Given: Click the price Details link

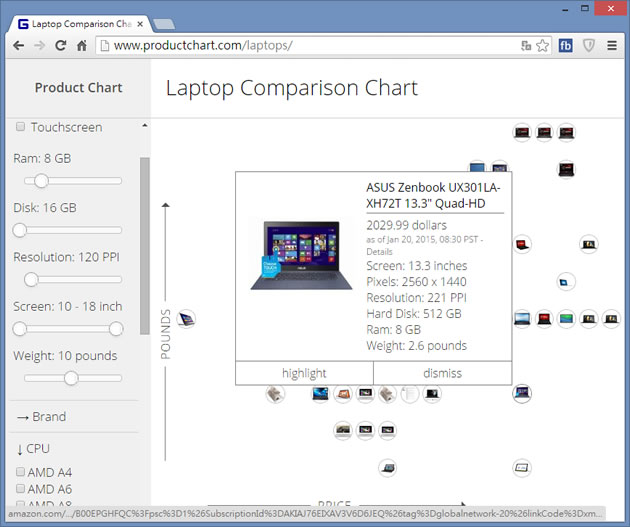Looking at the screenshot, I should pos(379,252).
